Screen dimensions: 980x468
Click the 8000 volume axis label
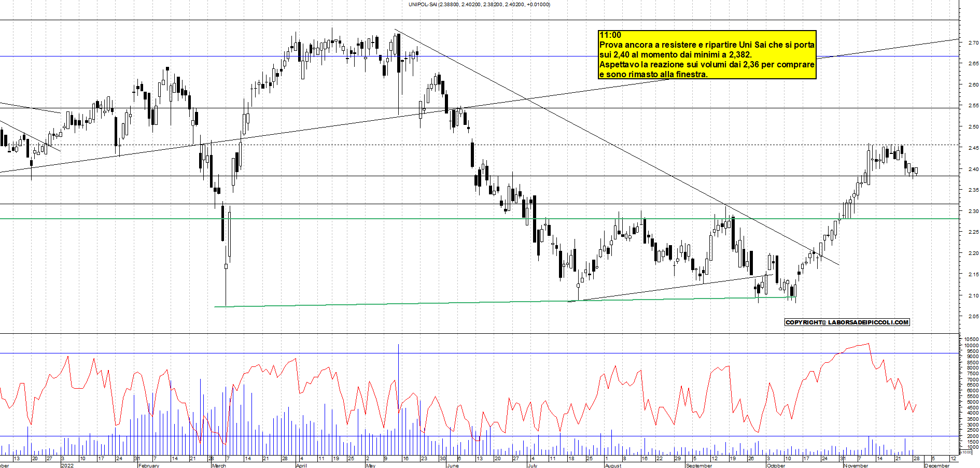pos(972,368)
